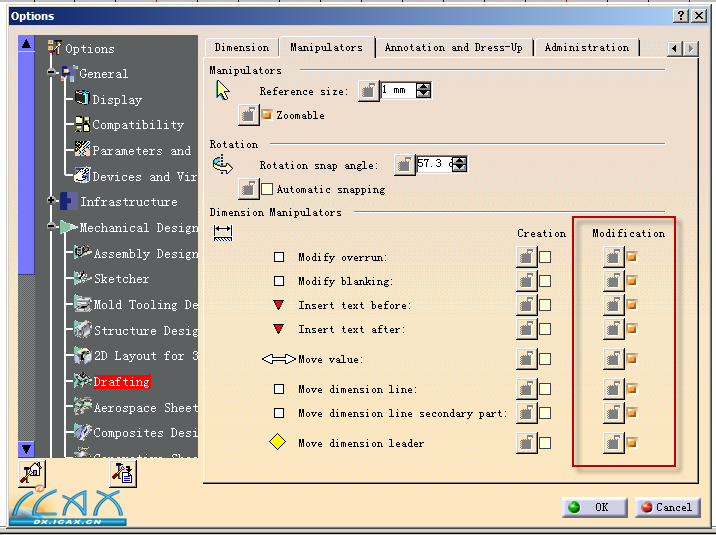Select Composites Design entry in tree
This screenshot has height=535, width=716.
tap(146, 432)
